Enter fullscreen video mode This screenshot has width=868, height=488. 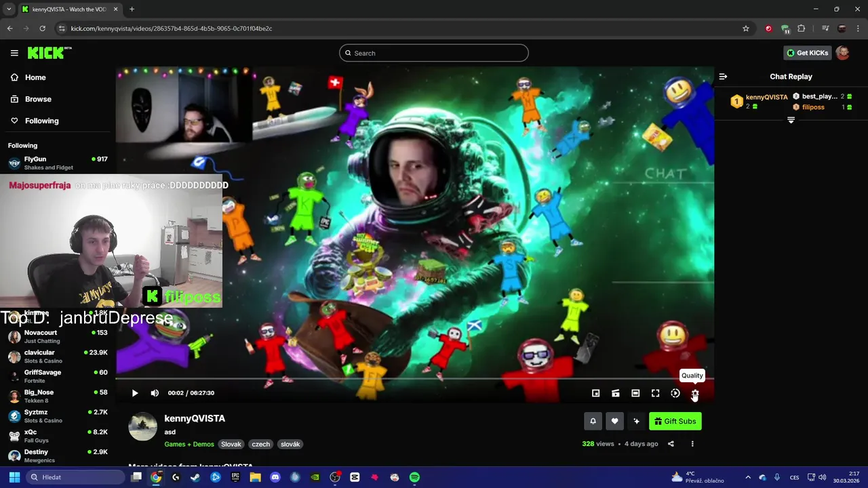656,393
